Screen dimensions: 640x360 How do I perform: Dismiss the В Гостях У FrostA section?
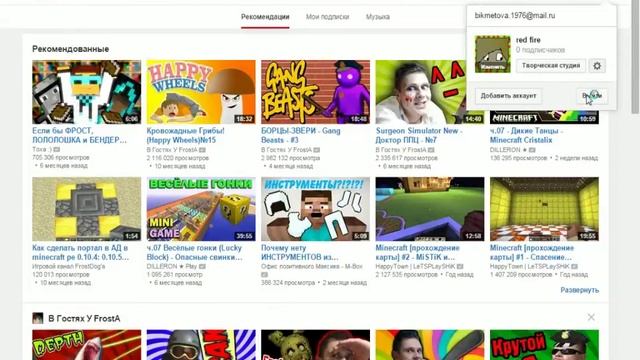pyautogui.click(x=591, y=317)
